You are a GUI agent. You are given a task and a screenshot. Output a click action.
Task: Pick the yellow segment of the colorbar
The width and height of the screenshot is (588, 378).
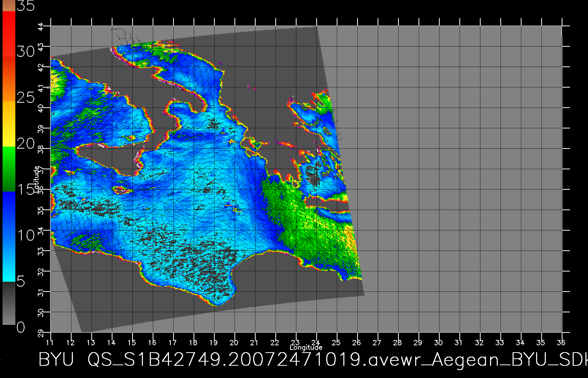tap(9, 124)
